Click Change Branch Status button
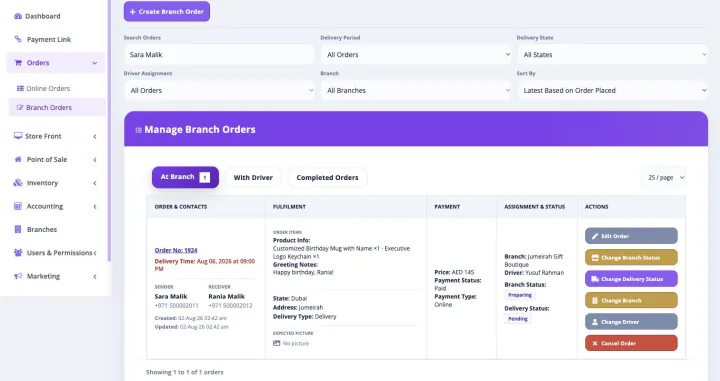720x381 pixels. tap(631, 258)
